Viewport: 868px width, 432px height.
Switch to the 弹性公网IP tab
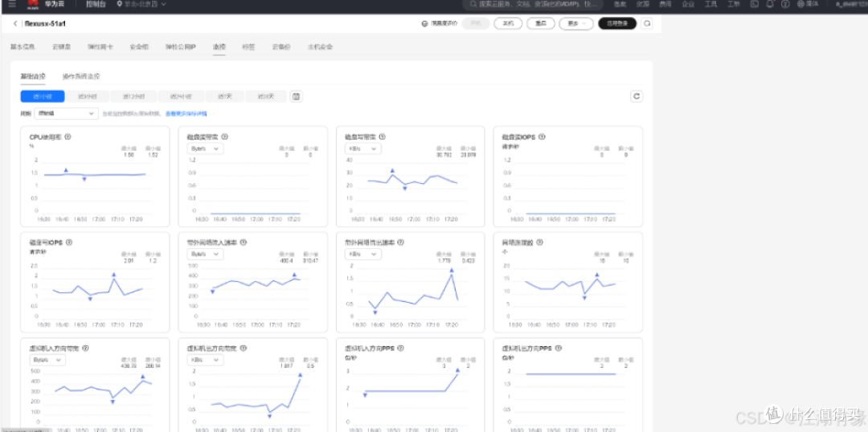tap(181, 47)
